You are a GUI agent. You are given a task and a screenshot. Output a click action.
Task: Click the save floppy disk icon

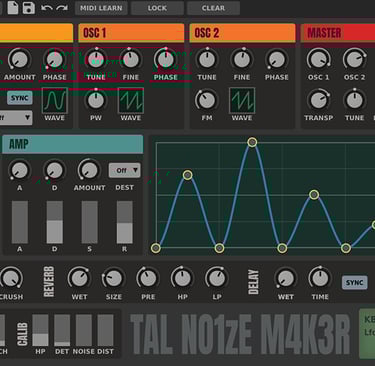click(29, 8)
